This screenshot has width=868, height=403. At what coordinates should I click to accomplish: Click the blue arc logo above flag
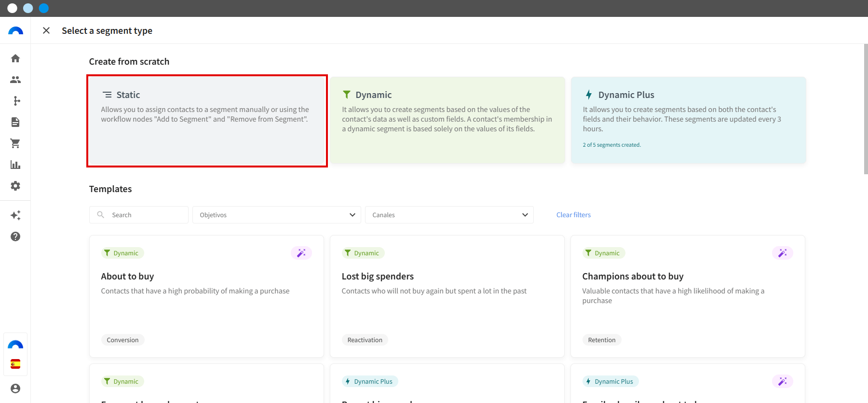click(x=15, y=345)
